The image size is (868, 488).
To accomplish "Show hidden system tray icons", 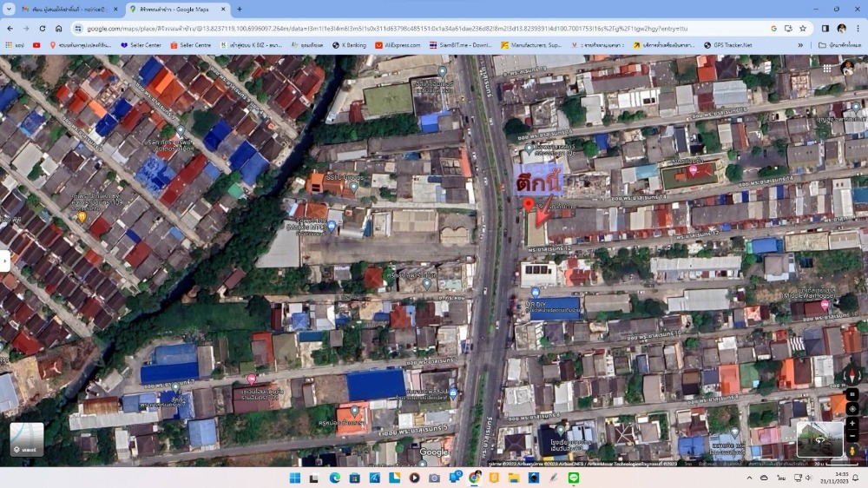I will pyautogui.click(x=750, y=478).
